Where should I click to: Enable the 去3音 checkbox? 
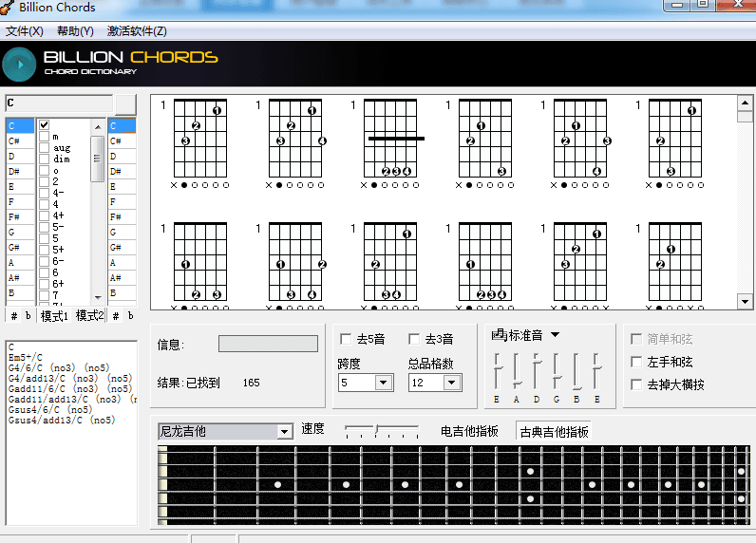click(x=414, y=339)
